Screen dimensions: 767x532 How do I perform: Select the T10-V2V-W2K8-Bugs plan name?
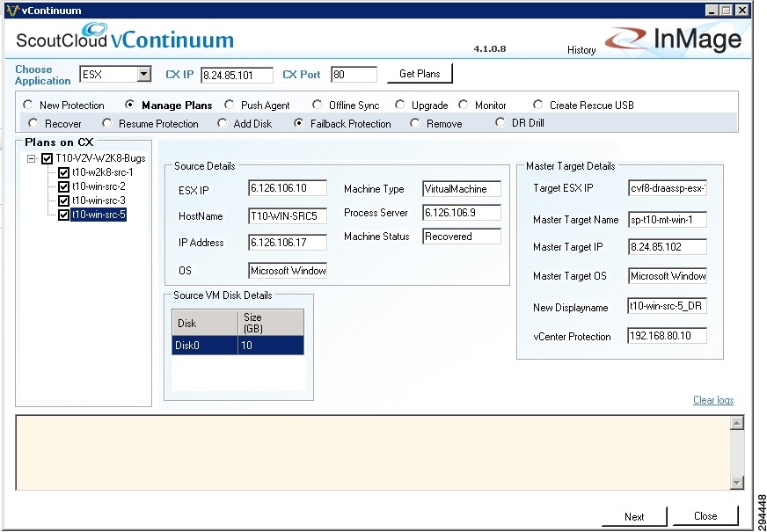pos(100,158)
